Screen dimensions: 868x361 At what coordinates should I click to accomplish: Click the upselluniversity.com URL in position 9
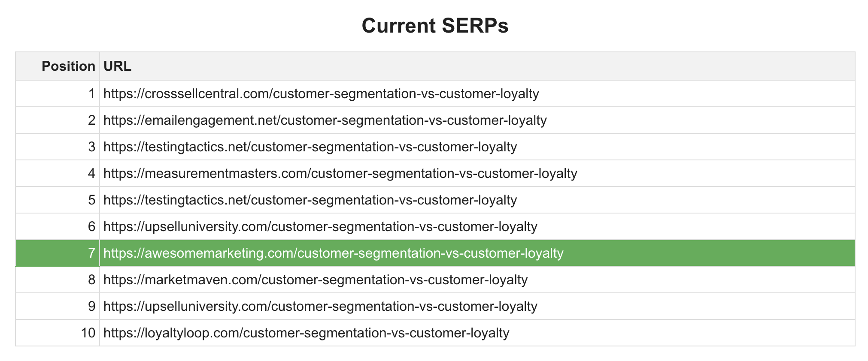pos(320,306)
